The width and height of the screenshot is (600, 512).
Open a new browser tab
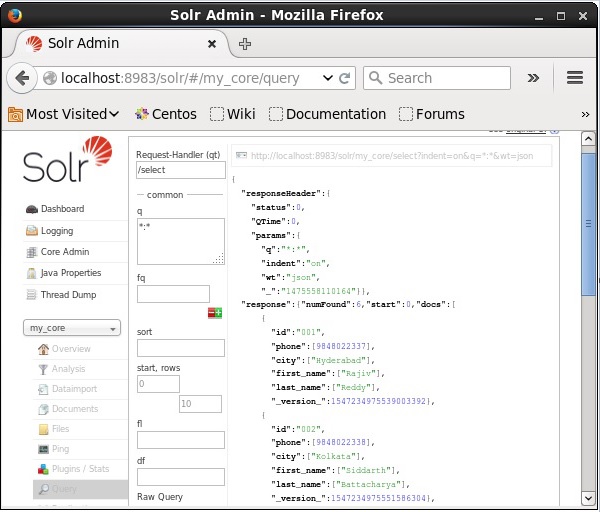click(x=245, y=44)
